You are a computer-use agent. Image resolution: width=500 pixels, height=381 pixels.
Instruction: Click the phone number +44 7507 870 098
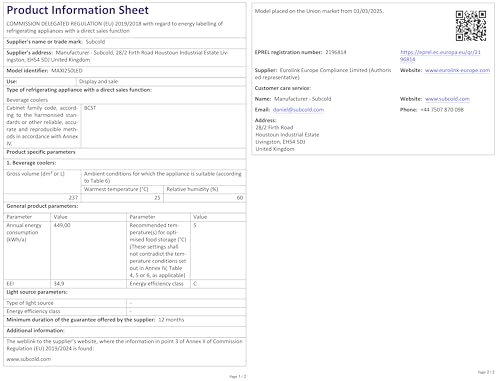click(442, 110)
